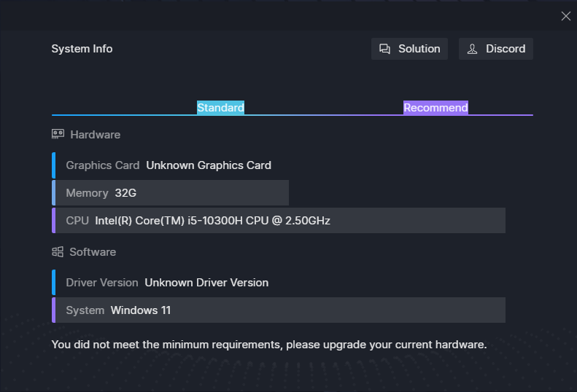Select the Graphics Card info row

pyautogui.click(x=169, y=165)
